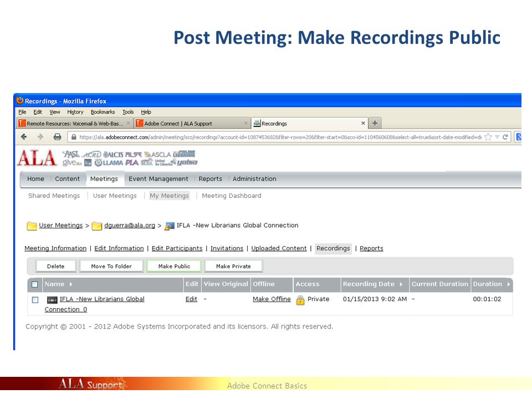Click into the URL address field

point(280,137)
